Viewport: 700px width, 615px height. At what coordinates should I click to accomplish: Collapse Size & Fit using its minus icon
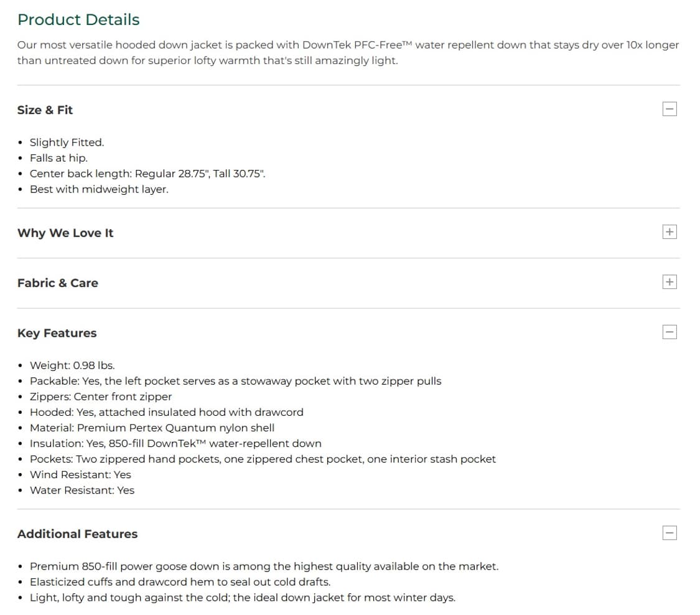[x=670, y=110]
